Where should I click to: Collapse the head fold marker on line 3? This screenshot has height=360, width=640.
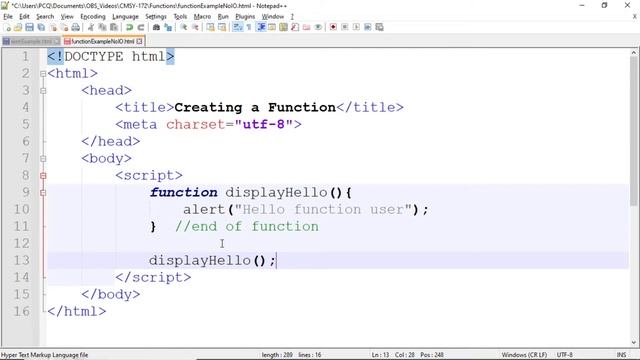pyautogui.click(x=43, y=91)
